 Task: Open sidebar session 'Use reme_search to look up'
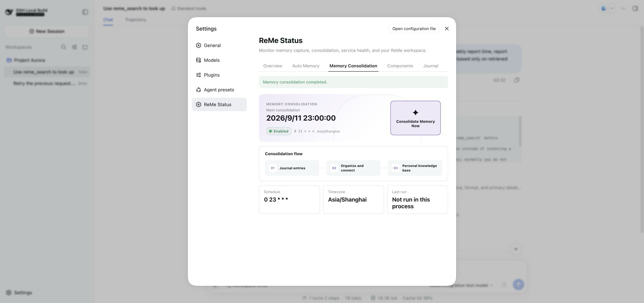[x=47, y=72]
